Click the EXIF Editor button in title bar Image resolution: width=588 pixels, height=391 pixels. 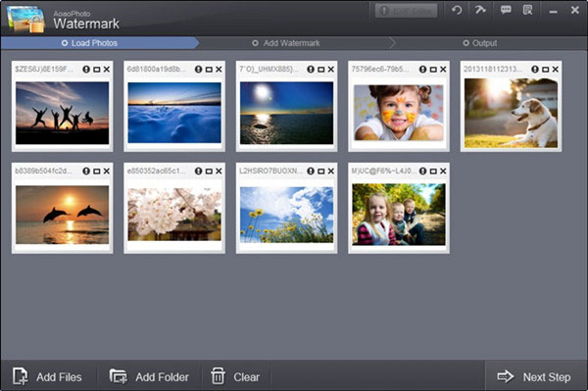[x=406, y=11]
